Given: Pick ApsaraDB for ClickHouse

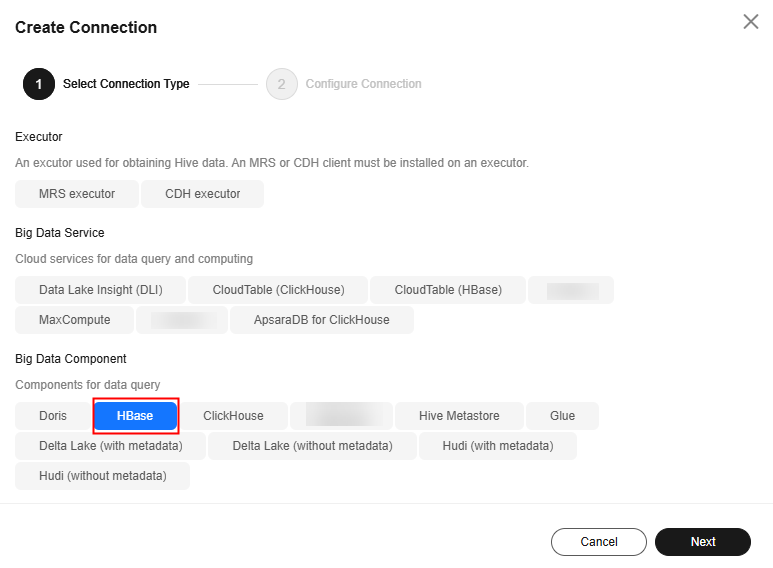Looking at the screenshot, I should 322,320.
